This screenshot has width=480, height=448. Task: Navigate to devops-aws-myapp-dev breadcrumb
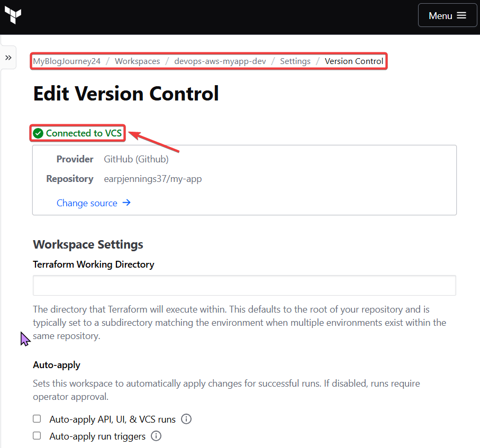click(x=220, y=61)
